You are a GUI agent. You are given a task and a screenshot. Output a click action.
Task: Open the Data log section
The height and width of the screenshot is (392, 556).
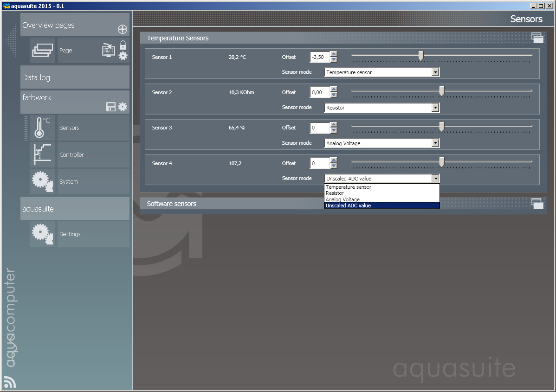75,77
